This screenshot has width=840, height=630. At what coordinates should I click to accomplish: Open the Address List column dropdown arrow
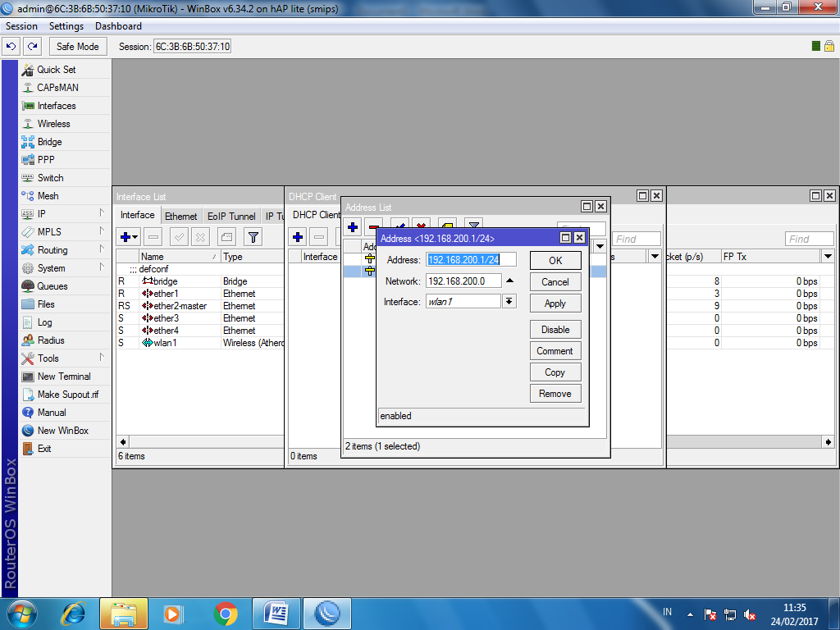[x=600, y=246]
